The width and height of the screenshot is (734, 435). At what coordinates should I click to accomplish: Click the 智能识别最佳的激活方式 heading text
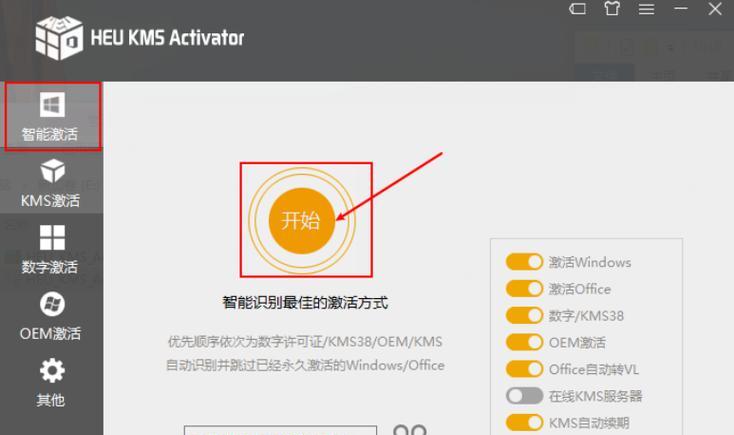pos(305,302)
